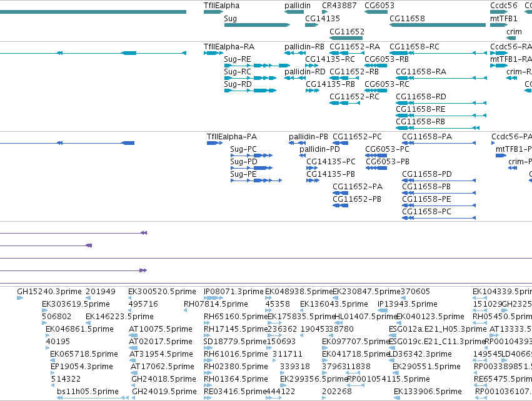Click the CR43887 gene label

pyautogui.click(x=339, y=6)
